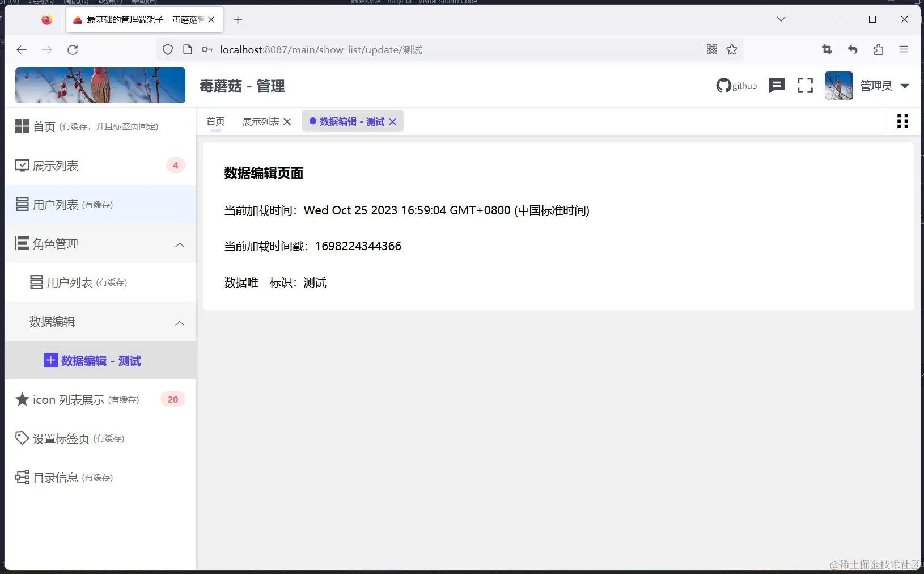
Task: Click the 数据编辑页面 heading
Action: [264, 173]
